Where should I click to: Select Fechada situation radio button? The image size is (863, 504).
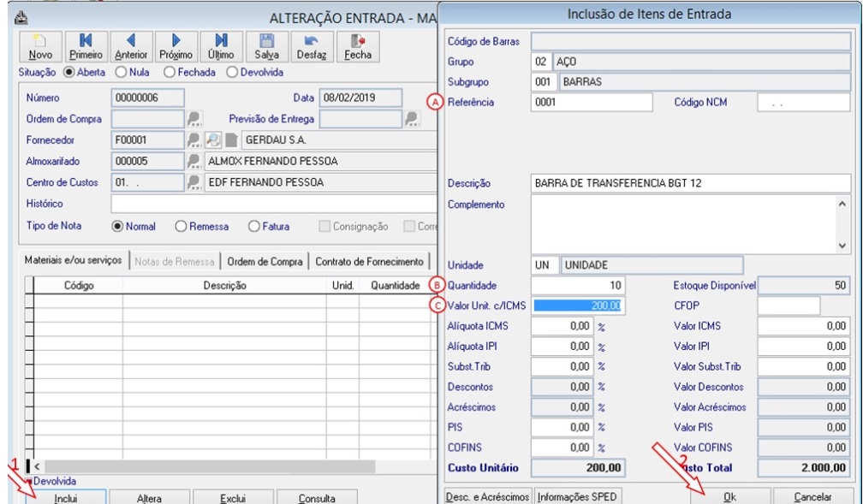(170, 73)
